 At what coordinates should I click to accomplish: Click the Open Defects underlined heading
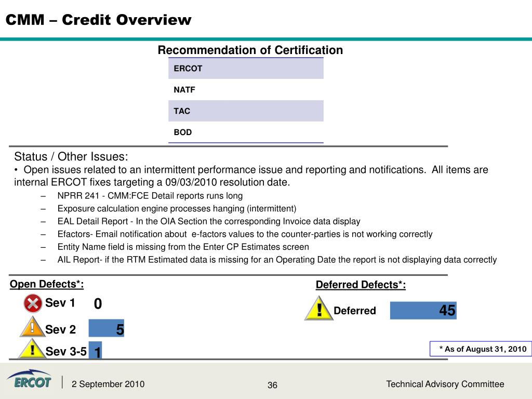click(x=47, y=284)
